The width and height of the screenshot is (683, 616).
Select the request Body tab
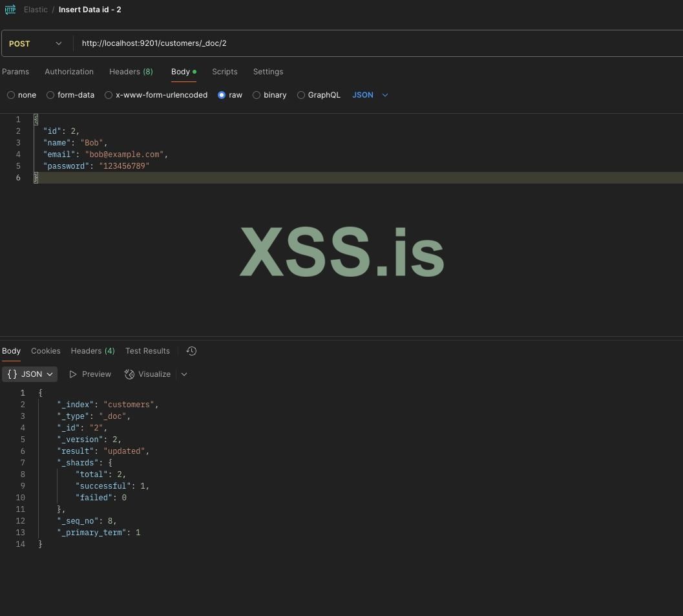pos(184,72)
